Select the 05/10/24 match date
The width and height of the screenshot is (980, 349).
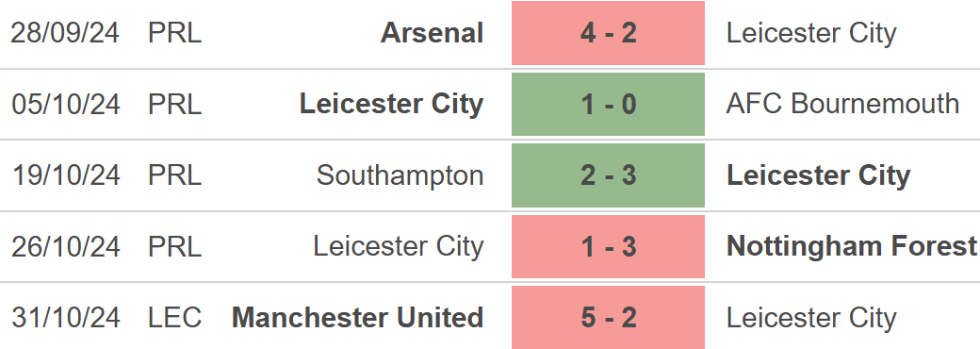(x=66, y=104)
